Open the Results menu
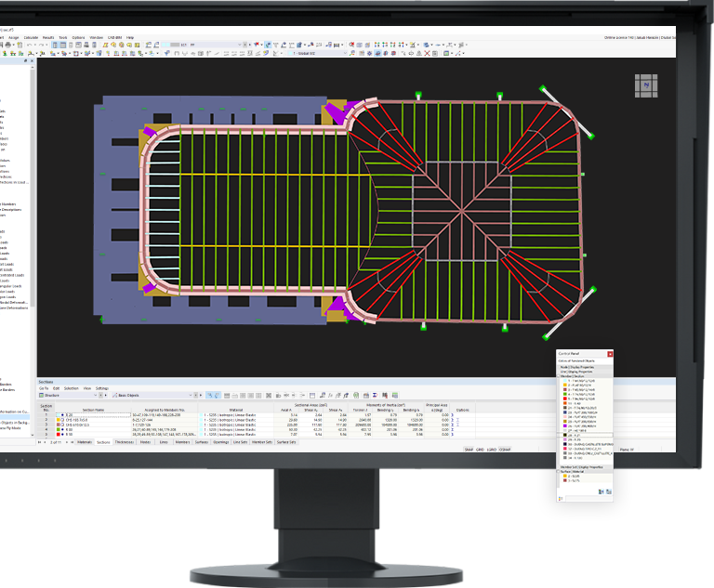This screenshot has width=714, height=588. 48,38
